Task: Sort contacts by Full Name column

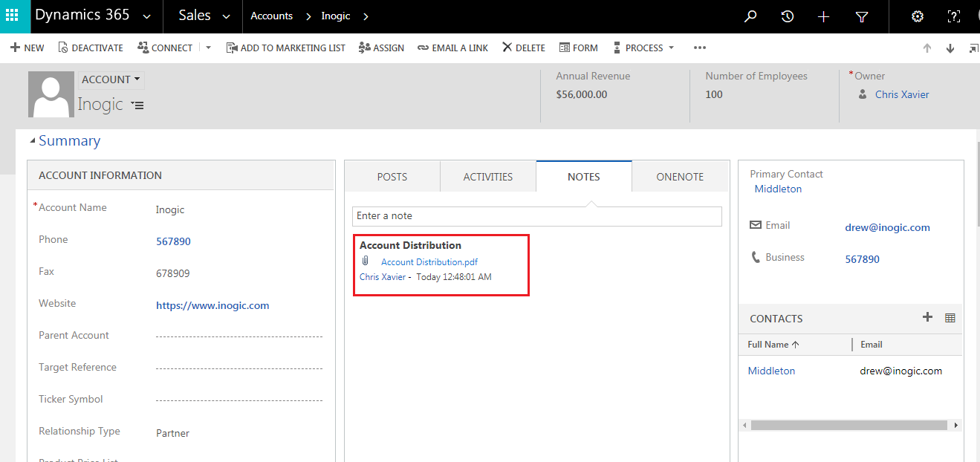Action: point(773,345)
